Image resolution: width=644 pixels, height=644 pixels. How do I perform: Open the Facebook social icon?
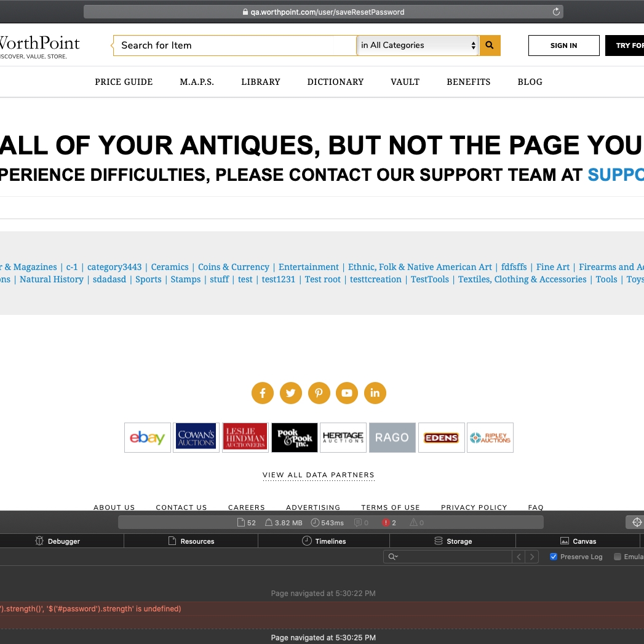[x=263, y=393]
